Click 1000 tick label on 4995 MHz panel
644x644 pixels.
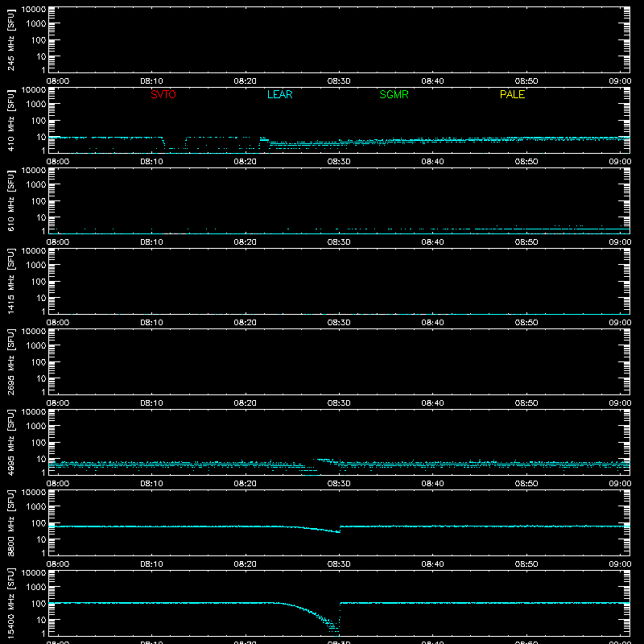35,427
